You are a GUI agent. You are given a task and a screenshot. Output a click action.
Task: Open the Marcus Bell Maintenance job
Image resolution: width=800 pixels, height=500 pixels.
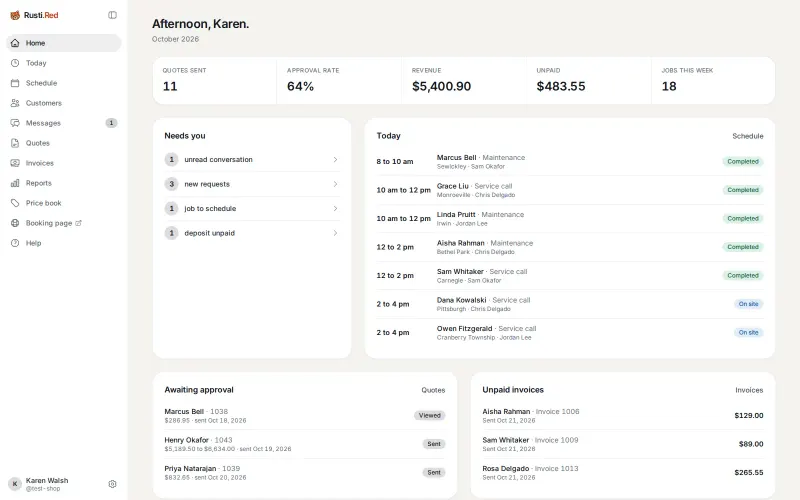coord(570,162)
